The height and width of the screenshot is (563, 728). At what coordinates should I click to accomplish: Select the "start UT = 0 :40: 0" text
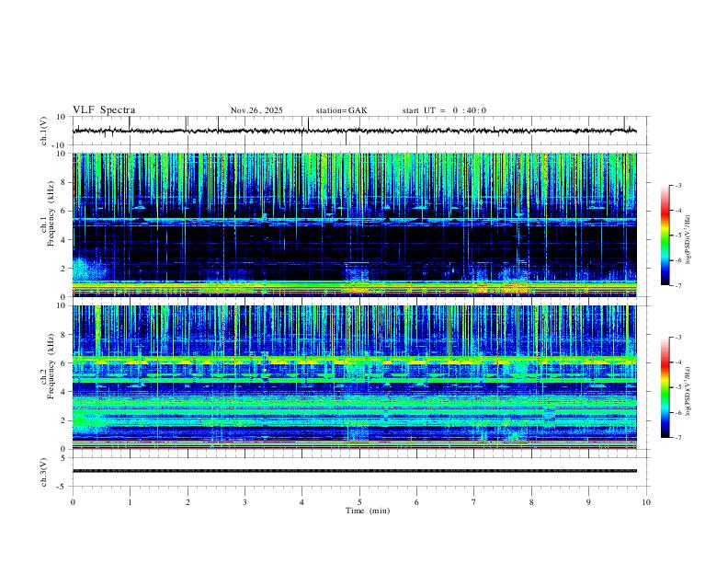pyautogui.click(x=444, y=110)
